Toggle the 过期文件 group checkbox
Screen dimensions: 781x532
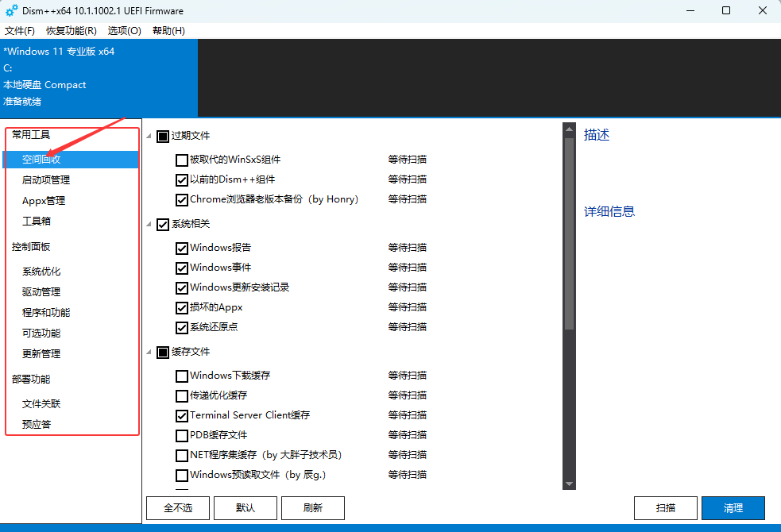click(x=163, y=137)
